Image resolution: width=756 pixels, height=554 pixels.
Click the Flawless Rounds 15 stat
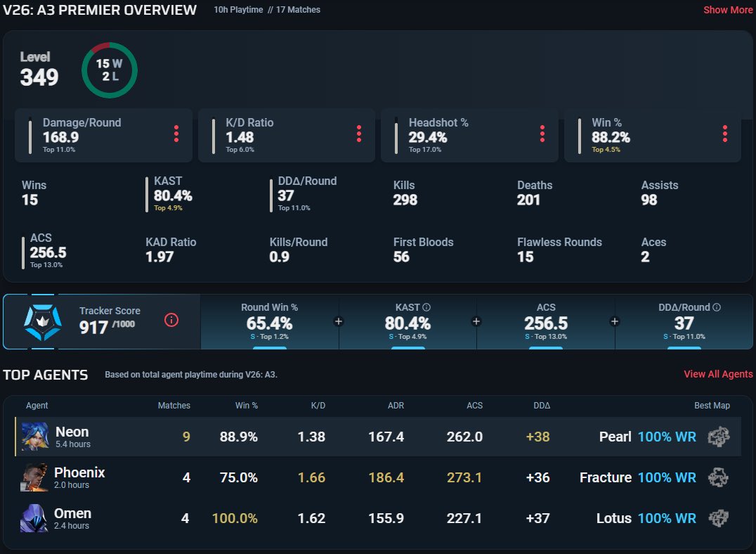click(559, 250)
